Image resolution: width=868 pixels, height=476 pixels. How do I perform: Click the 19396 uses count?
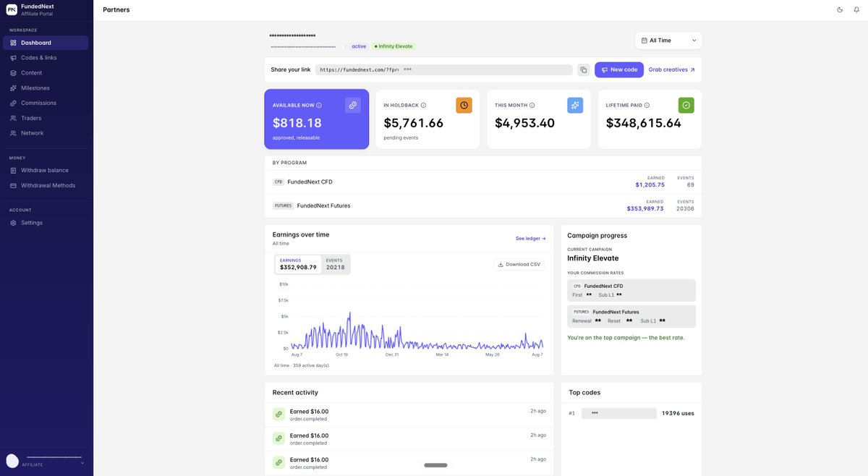coord(678,413)
